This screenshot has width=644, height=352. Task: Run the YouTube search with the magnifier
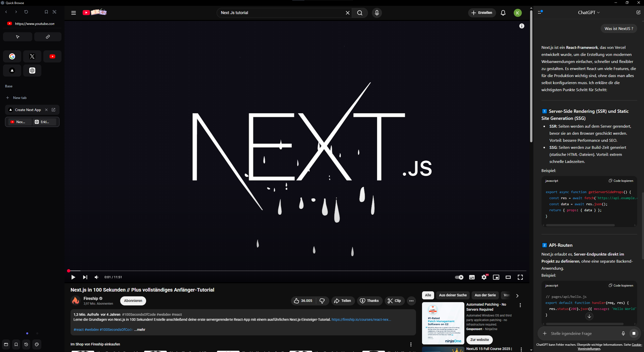tap(360, 13)
